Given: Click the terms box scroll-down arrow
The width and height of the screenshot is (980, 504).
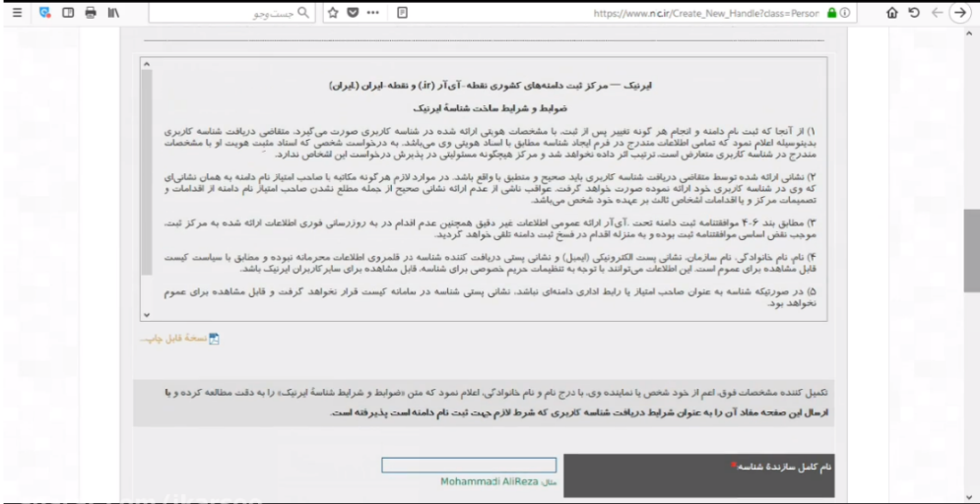Looking at the screenshot, I should pyautogui.click(x=146, y=315).
